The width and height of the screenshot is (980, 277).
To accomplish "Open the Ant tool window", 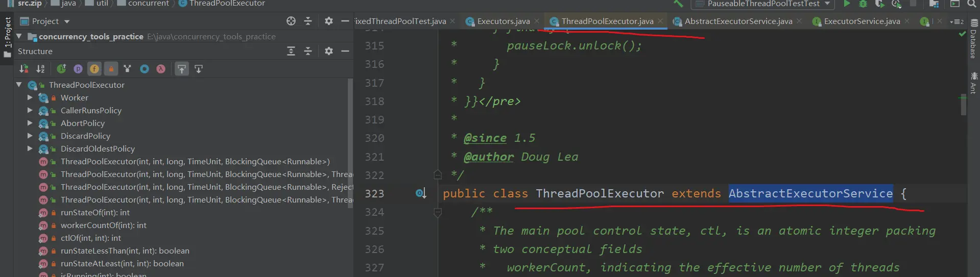I will tap(974, 83).
